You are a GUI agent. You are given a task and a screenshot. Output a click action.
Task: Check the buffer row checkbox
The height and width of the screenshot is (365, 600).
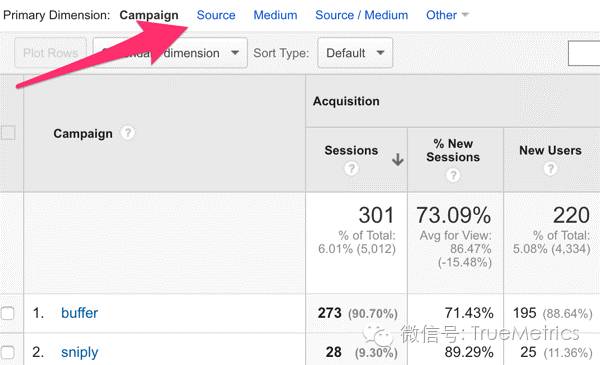point(8,313)
